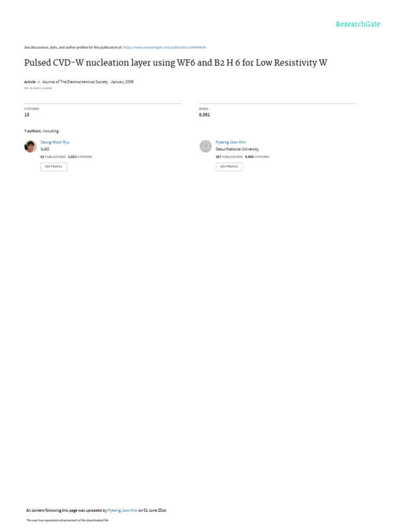Screen dimensions: 399x532
Task: Click SEE PROFILE under Seung-Wook Ryu
Action: (54, 167)
